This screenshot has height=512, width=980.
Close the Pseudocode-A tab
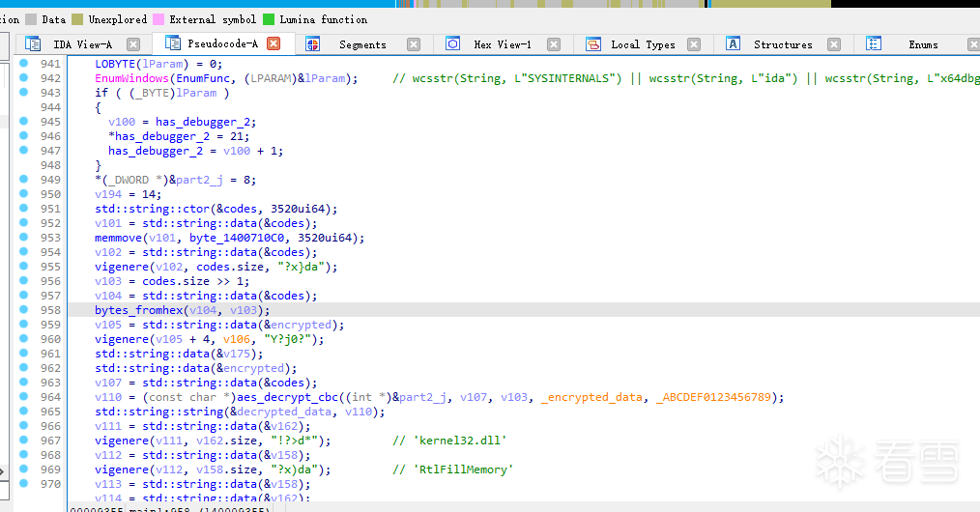pyautogui.click(x=274, y=43)
